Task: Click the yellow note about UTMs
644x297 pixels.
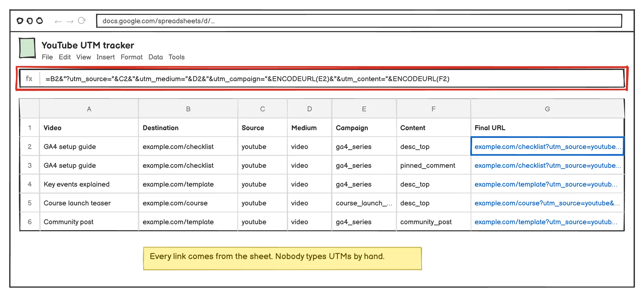Action: 283,259
